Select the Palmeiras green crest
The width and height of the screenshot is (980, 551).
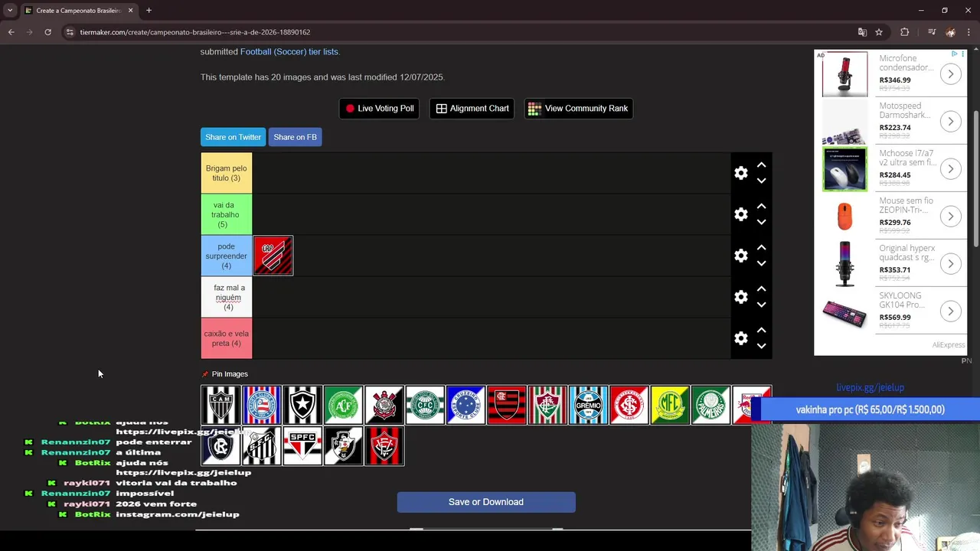pos(710,405)
